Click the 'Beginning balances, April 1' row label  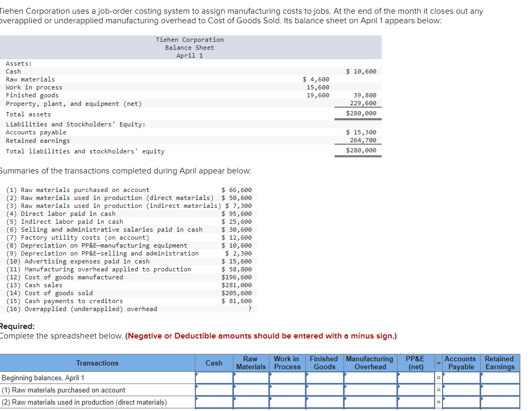(43, 378)
